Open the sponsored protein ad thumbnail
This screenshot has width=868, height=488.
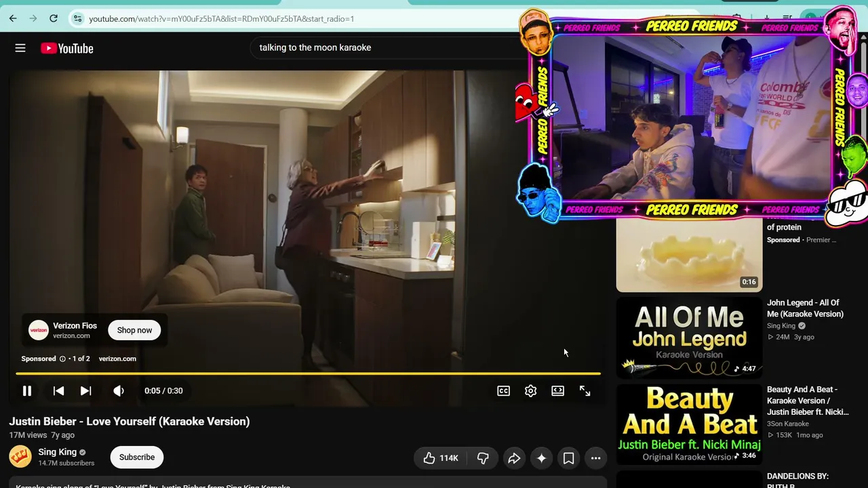tap(689, 254)
